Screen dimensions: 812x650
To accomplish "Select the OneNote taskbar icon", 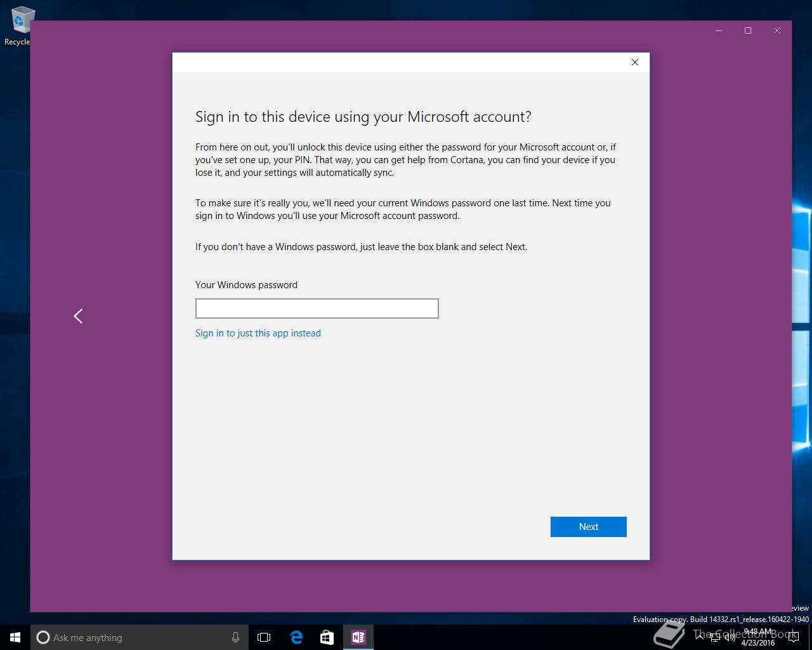I will [x=358, y=637].
